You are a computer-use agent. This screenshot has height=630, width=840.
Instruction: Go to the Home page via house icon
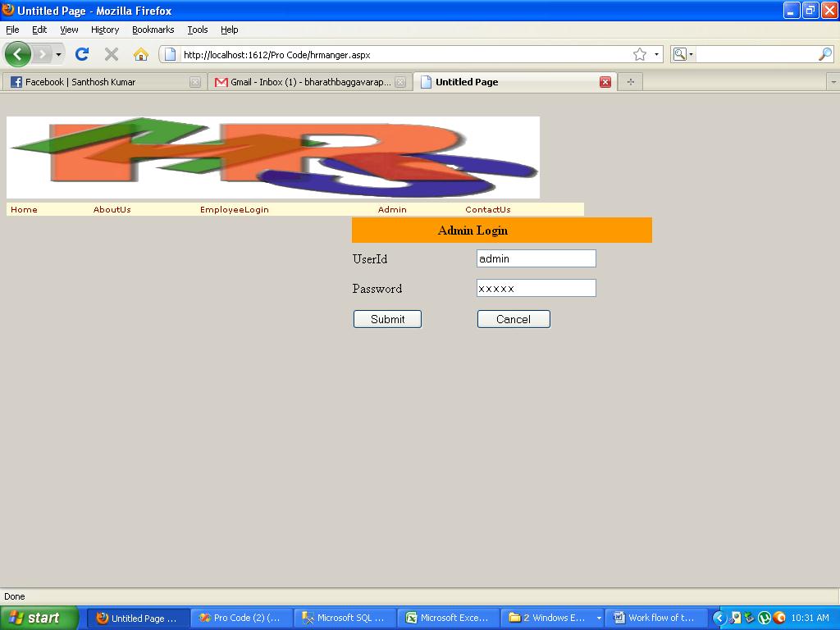[x=141, y=54]
